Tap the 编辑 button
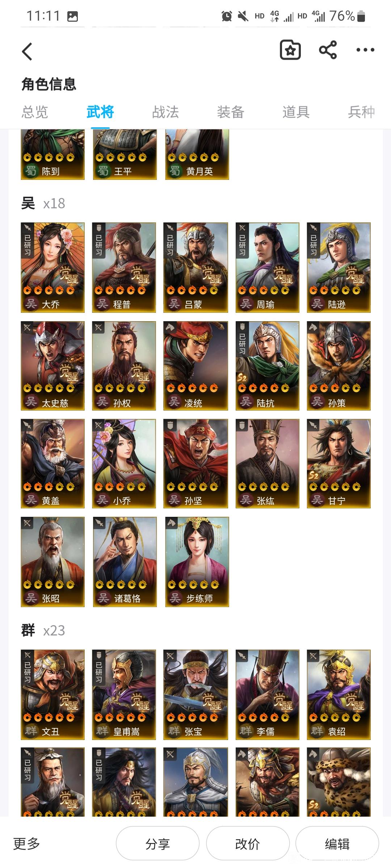 pos(337,844)
